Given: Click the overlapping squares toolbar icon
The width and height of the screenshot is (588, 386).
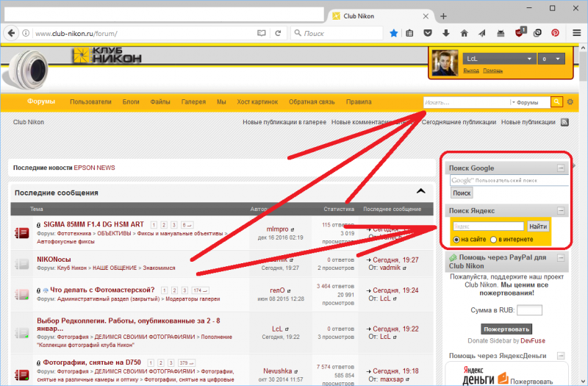Looking at the screenshot, I should (x=537, y=33).
